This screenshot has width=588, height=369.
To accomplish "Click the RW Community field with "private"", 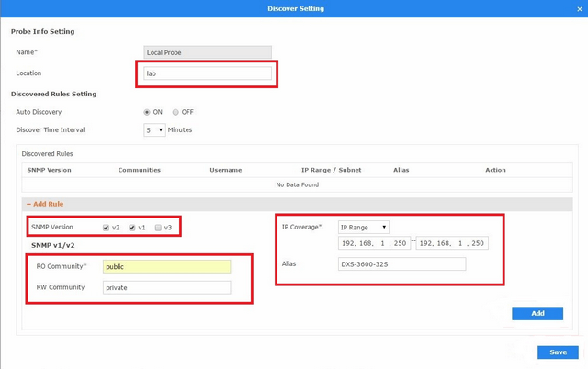I will [x=166, y=287].
